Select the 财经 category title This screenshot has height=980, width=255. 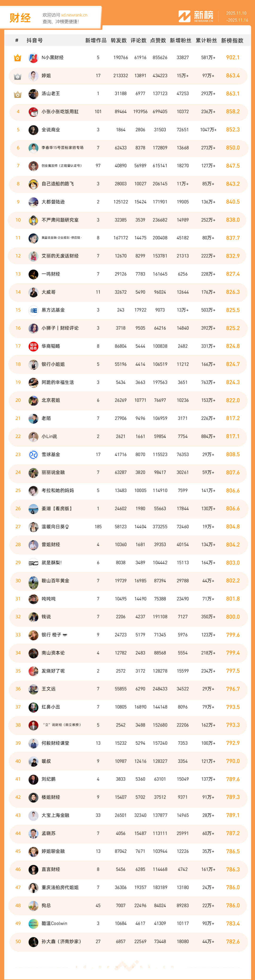[x=20, y=18]
